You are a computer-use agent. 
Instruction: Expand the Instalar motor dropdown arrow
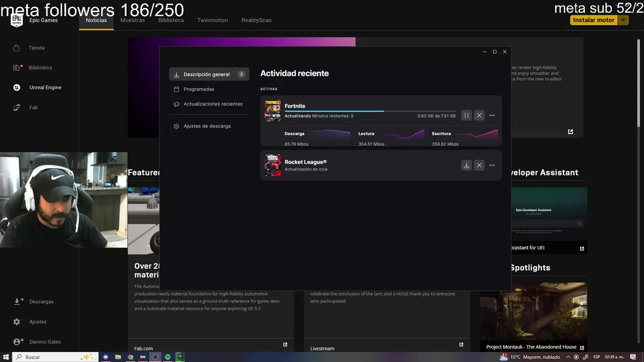[x=623, y=20]
